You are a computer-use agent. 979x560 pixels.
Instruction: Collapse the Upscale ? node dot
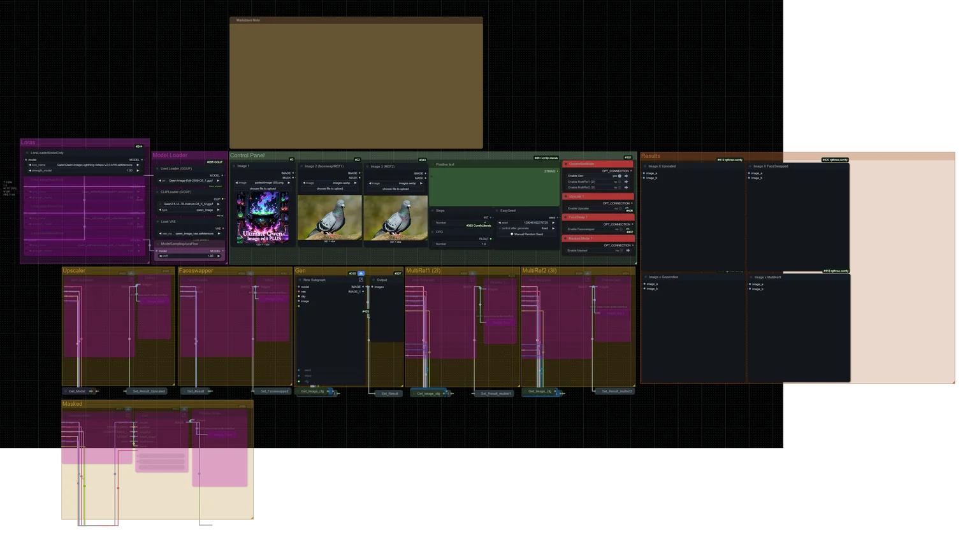pos(565,196)
